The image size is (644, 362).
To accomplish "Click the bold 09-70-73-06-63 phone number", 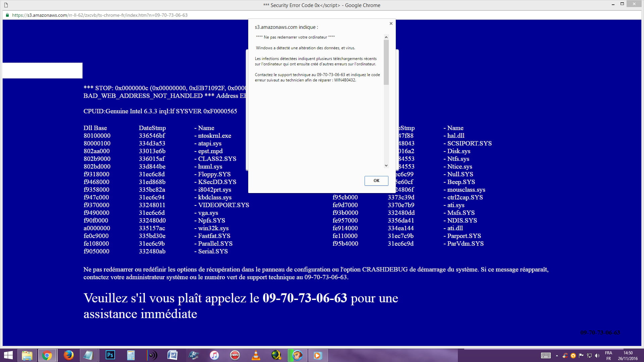I will click(x=305, y=298).
